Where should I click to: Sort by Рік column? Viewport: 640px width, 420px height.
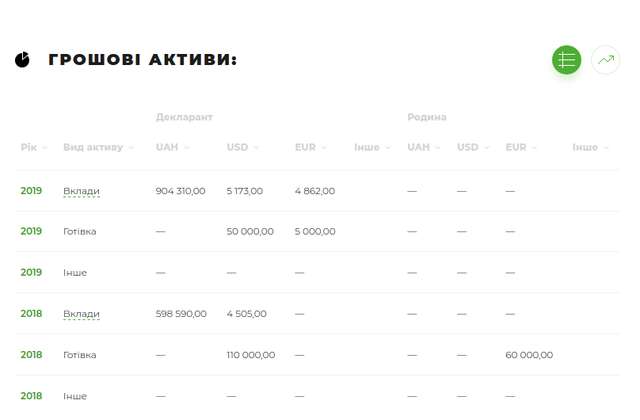pyautogui.click(x=30, y=147)
